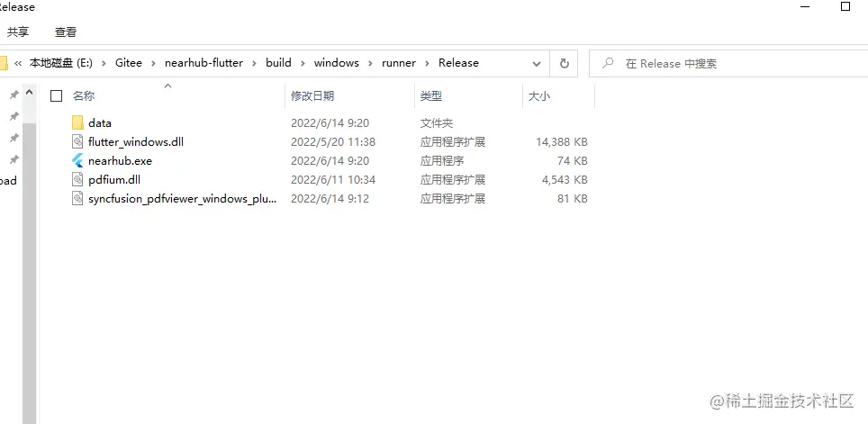Click the size 81 KB
868x424 pixels.
pyautogui.click(x=573, y=199)
